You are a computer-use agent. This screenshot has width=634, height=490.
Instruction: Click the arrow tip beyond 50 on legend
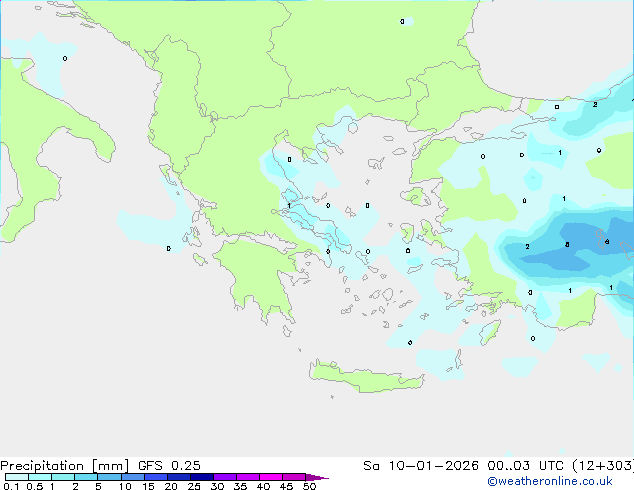tap(317, 477)
